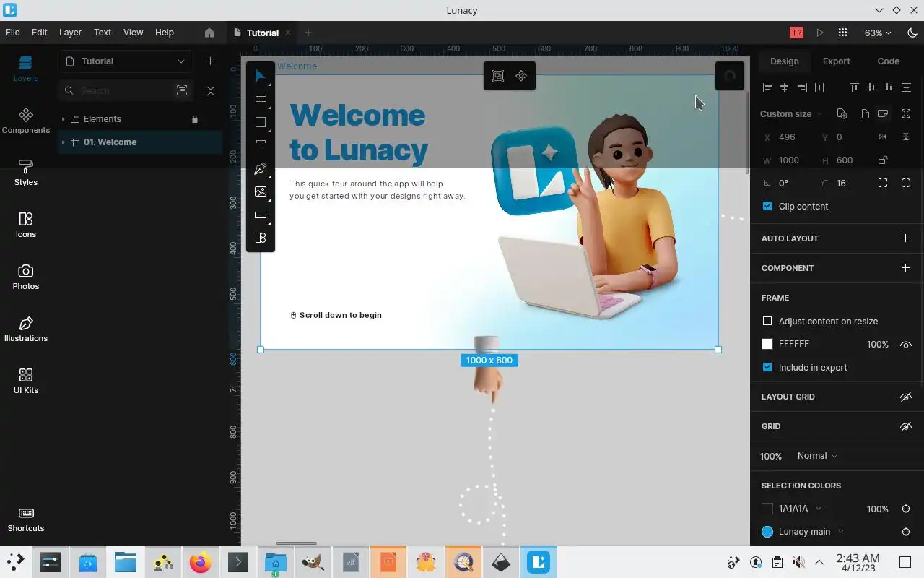Toggle Clip content checkbox
The width and height of the screenshot is (924, 578).
pos(767,206)
